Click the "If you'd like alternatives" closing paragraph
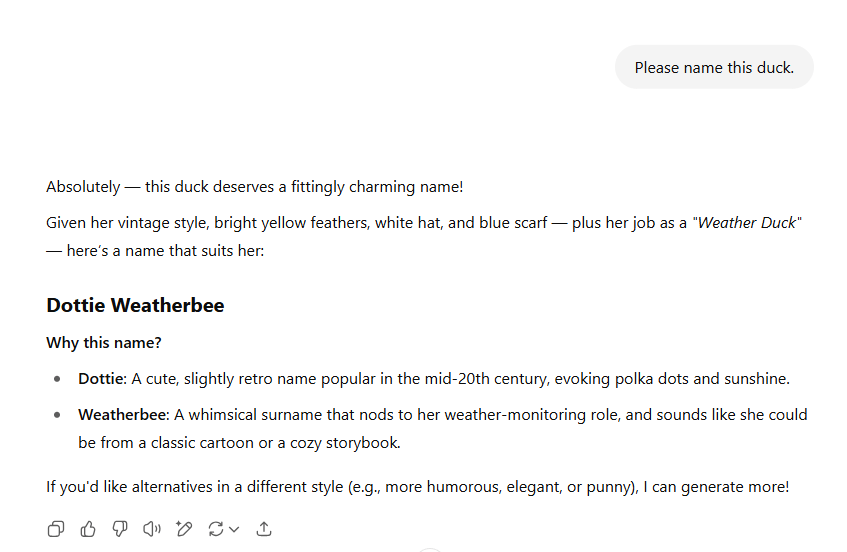The width and height of the screenshot is (847, 552). [417, 487]
